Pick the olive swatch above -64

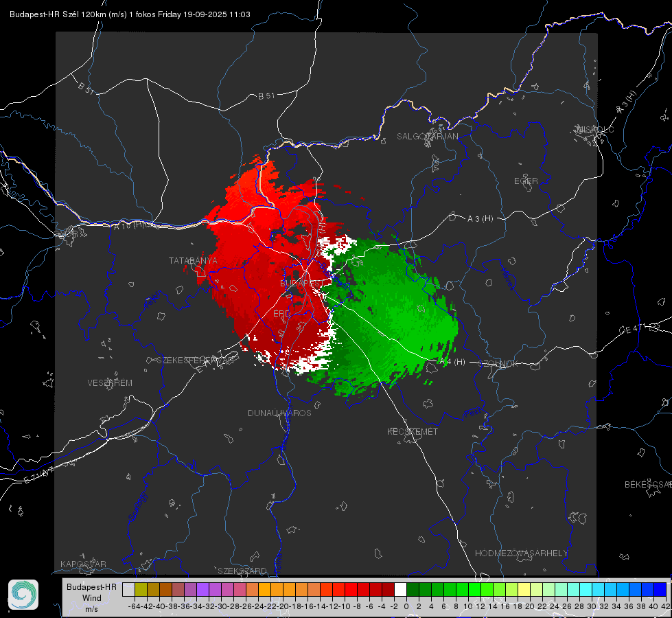[x=141, y=589]
